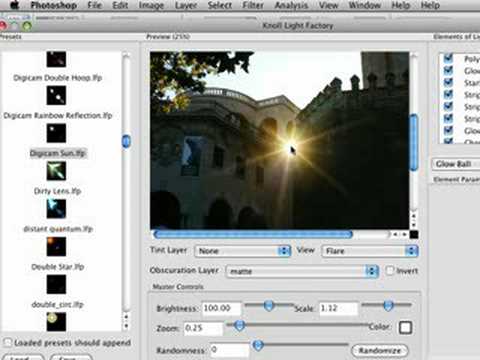The height and width of the screenshot is (360, 480).
Task: Select the Double Star preset thumbnail
Action: [56, 246]
